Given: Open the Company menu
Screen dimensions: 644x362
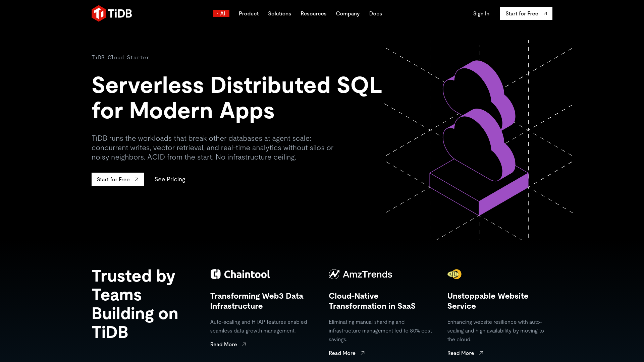Looking at the screenshot, I should tap(347, 13).
